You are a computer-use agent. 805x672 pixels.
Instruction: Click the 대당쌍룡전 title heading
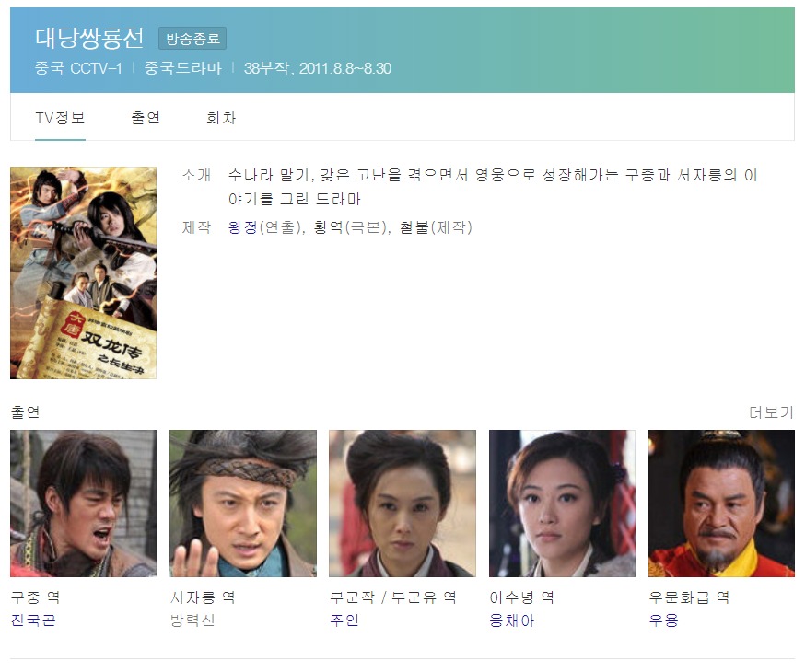[89, 38]
